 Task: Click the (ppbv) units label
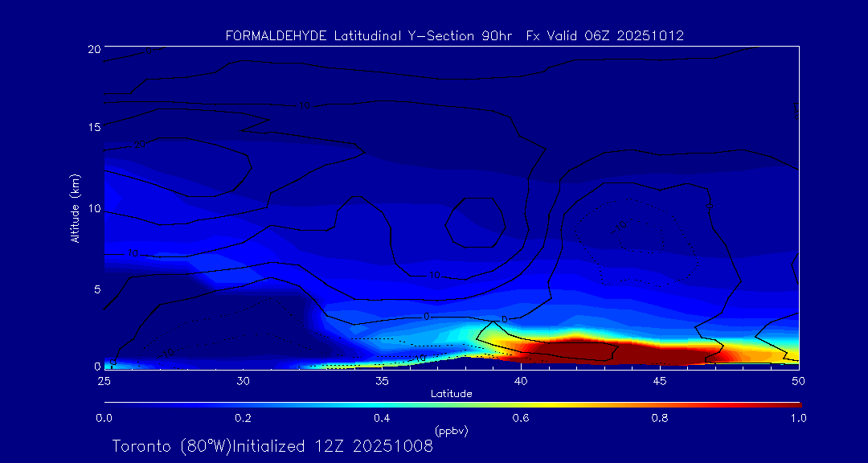[451, 431]
